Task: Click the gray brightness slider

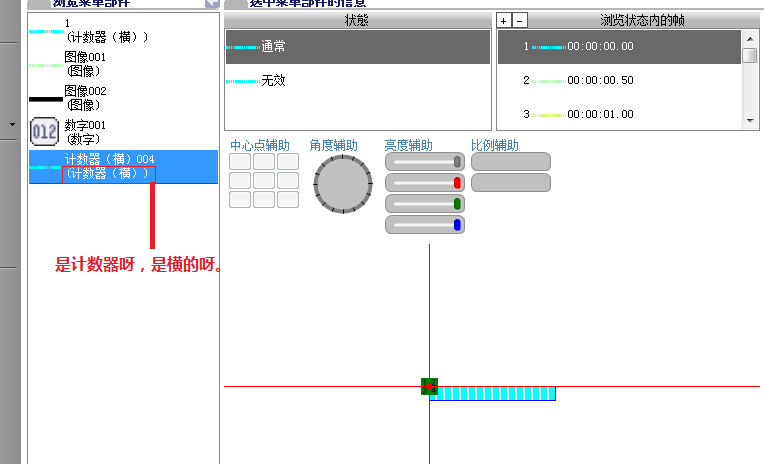Action: pos(425,162)
